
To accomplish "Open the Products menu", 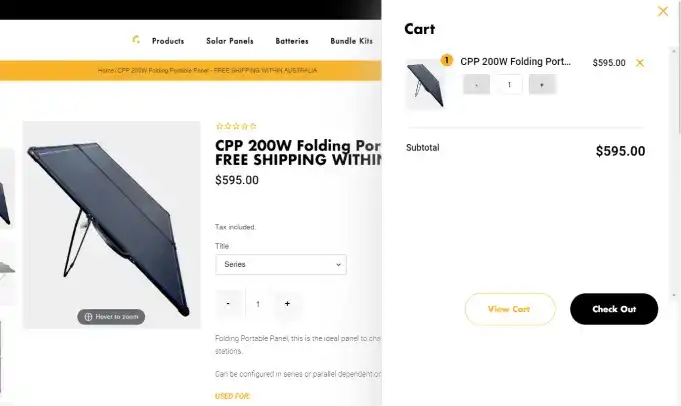I will pos(168,41).
